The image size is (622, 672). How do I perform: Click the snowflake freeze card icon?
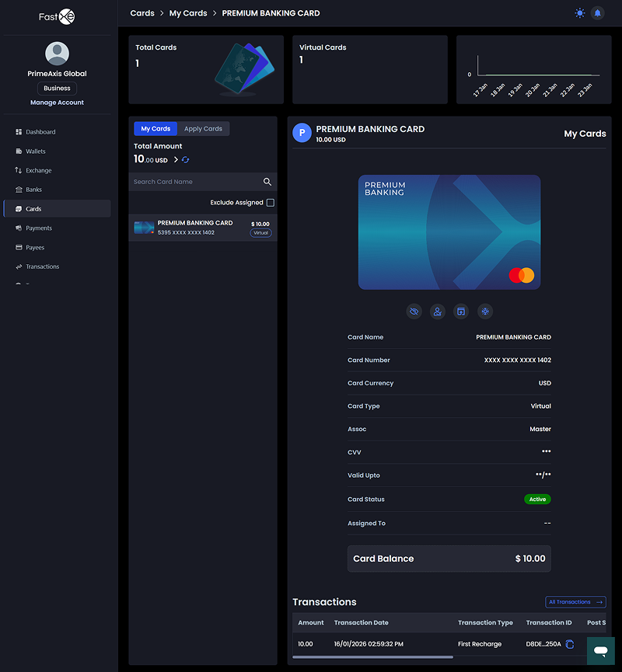tap(485, 312)
